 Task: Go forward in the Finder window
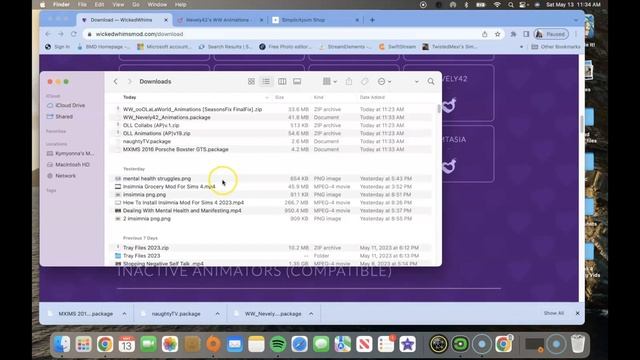129,82
